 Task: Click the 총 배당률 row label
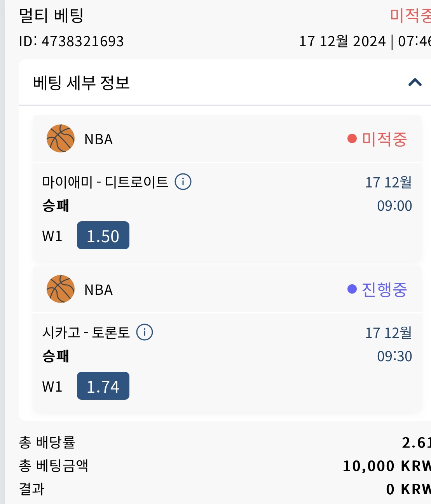47,442
